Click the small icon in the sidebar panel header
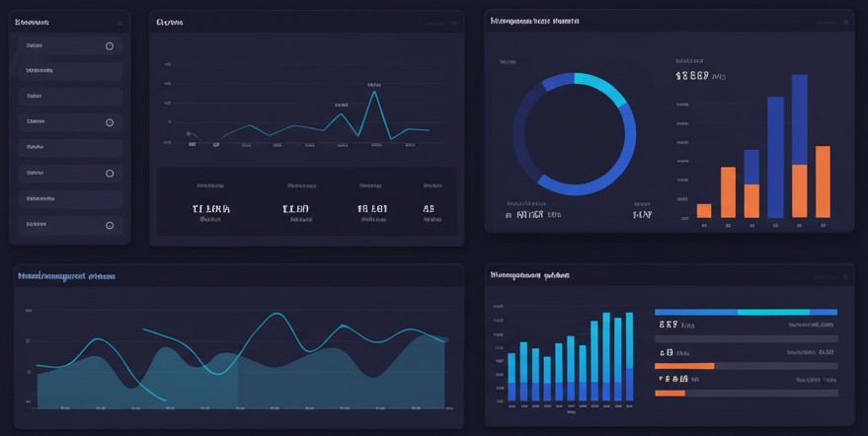 point(119,22)
